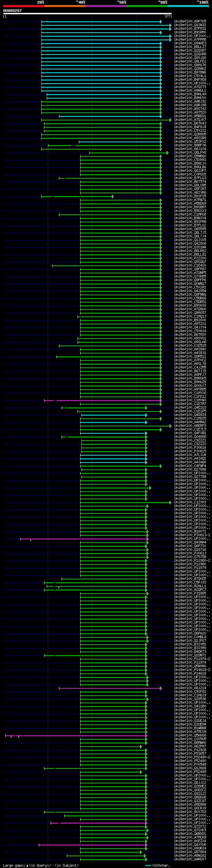The image size is (212, 868).
Task: Select the white AU089297 query bar
Action: [87, 14]
